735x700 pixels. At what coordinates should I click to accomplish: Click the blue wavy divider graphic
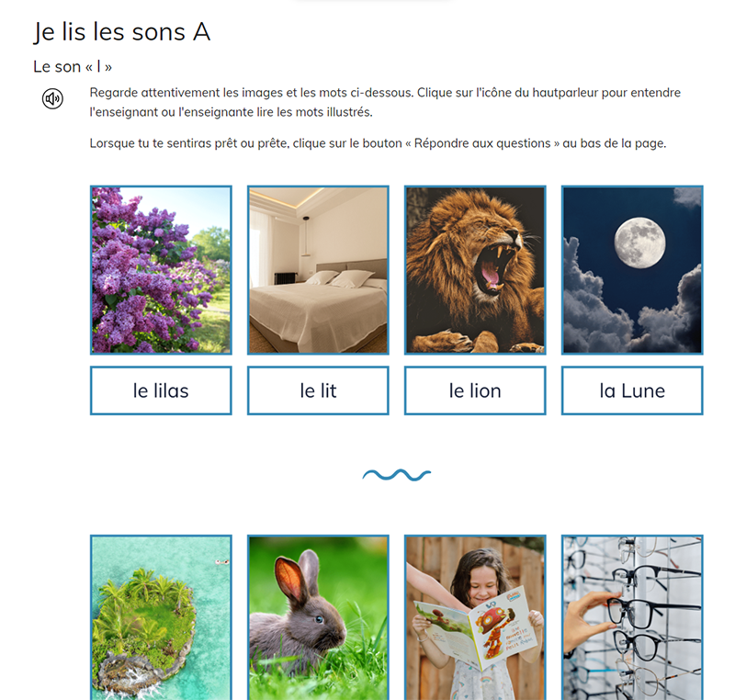(397, 475)
